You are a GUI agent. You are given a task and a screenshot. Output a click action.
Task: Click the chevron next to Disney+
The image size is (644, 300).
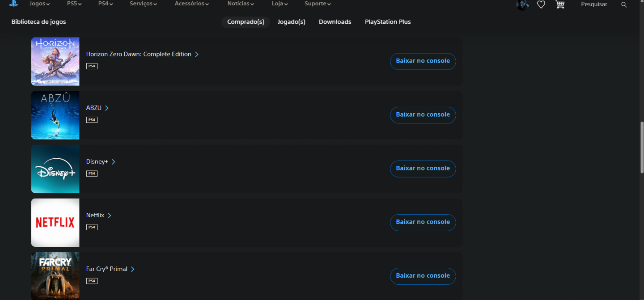click(x=114, y=161)
